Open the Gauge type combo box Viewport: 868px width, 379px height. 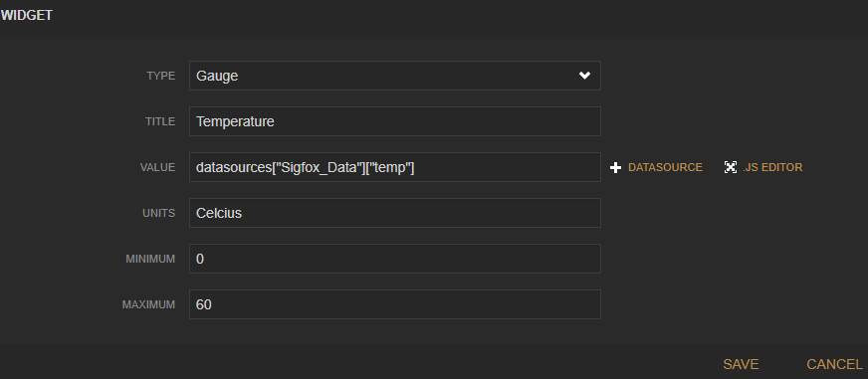pos(395,76)
